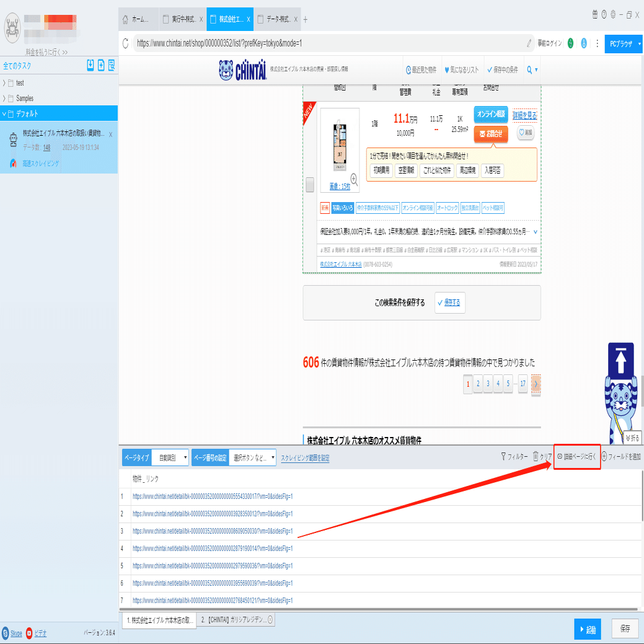Open the help question mark icon
644x644 pixels.
pos(604,15)
